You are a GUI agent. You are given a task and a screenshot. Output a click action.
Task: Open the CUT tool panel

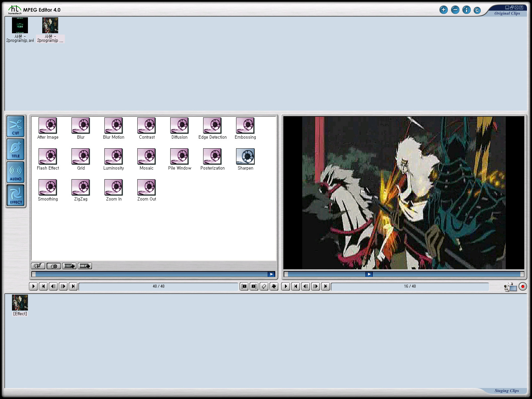pyautogui.click(x=16, y=126)
